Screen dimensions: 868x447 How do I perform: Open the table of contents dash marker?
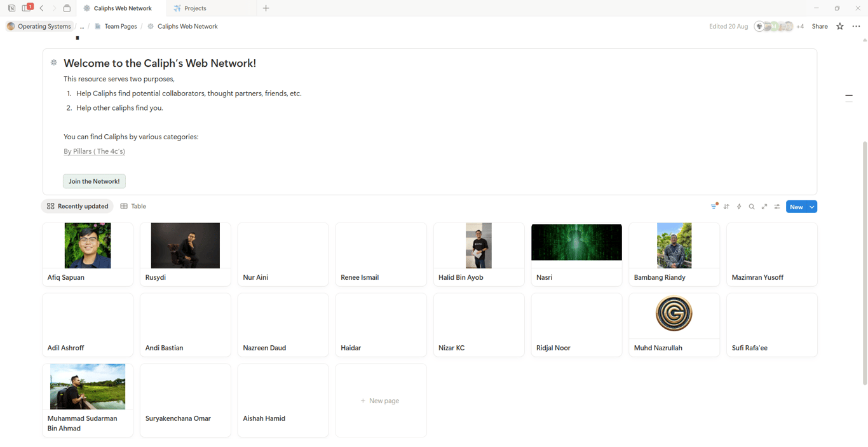click(849, 97)
